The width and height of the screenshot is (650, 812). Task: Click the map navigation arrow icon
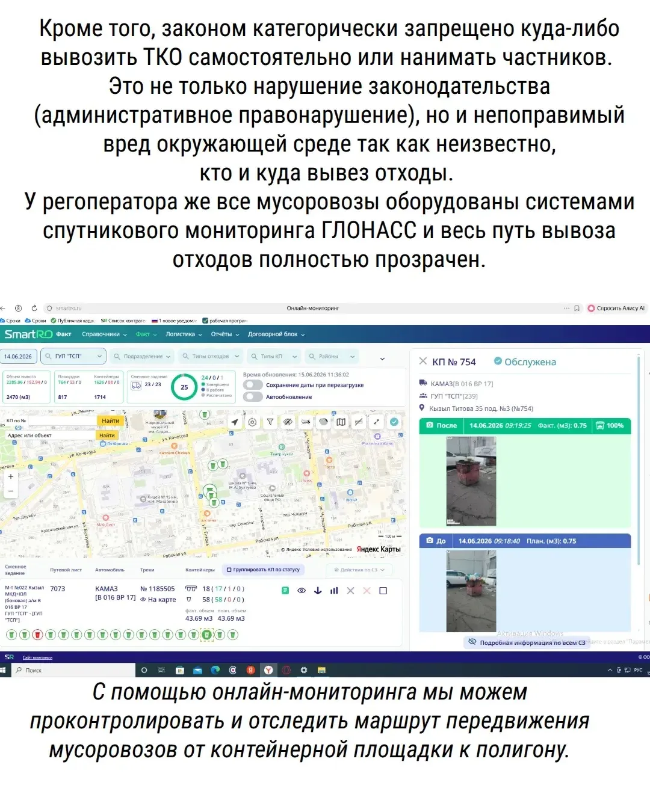[235, 422]
